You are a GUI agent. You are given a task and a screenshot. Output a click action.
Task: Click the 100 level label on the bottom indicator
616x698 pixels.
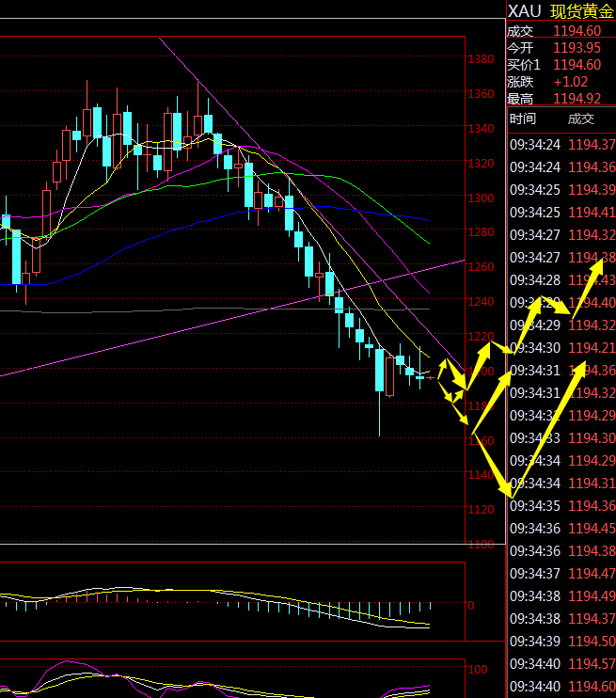coord(478,670)
